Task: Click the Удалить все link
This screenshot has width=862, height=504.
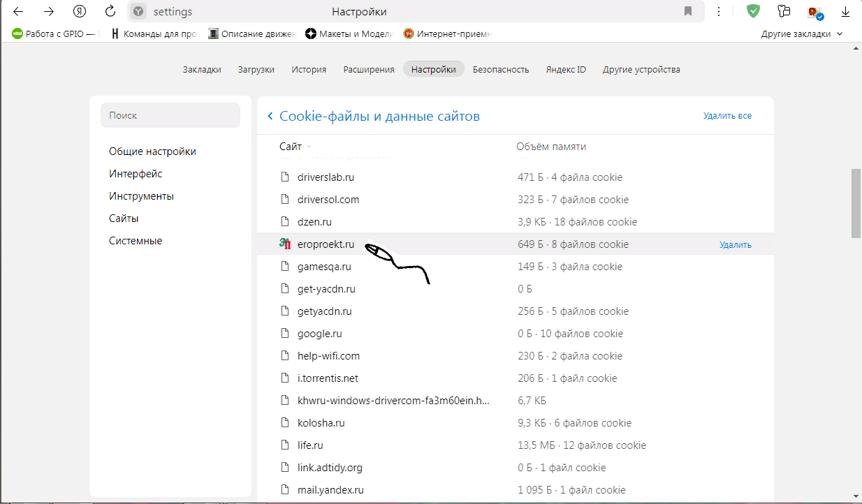Action: (x=727, y=116)
